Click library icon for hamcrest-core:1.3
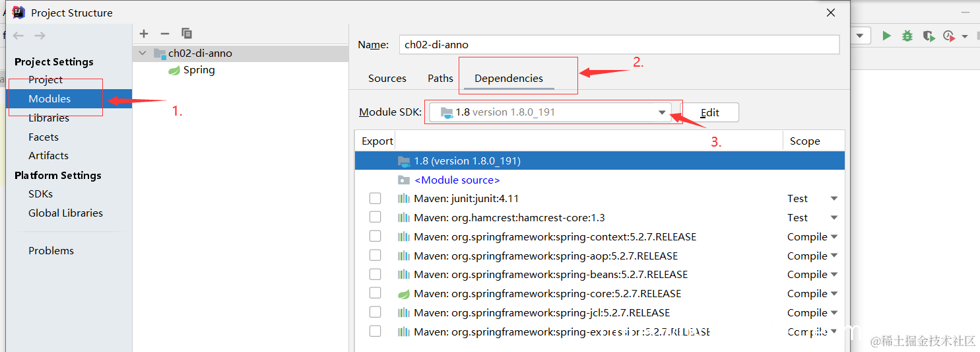This screenshot has width=980, height=352. click(x=404, y=218)
